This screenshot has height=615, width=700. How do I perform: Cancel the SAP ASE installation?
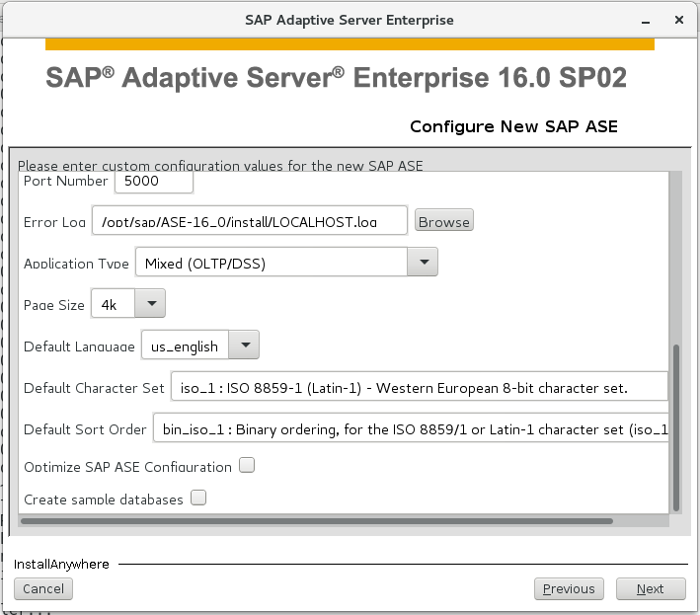tap(43, 589)
